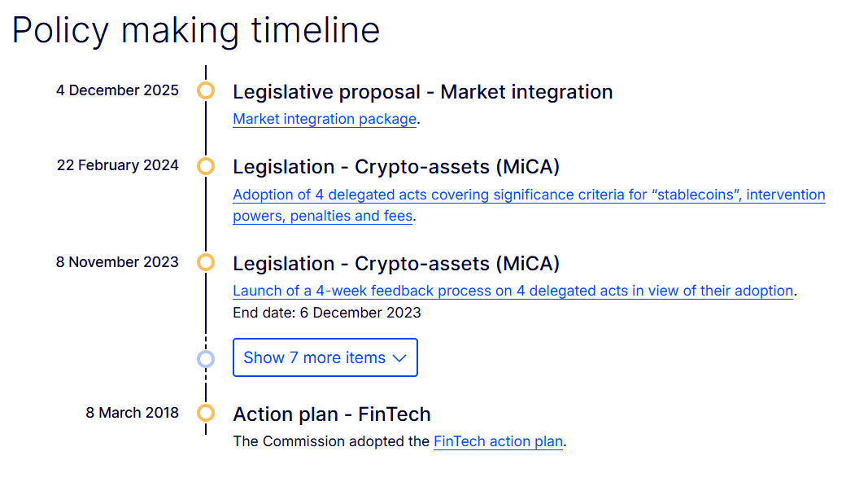Click the Policy making timeline title

click(196, 30)
